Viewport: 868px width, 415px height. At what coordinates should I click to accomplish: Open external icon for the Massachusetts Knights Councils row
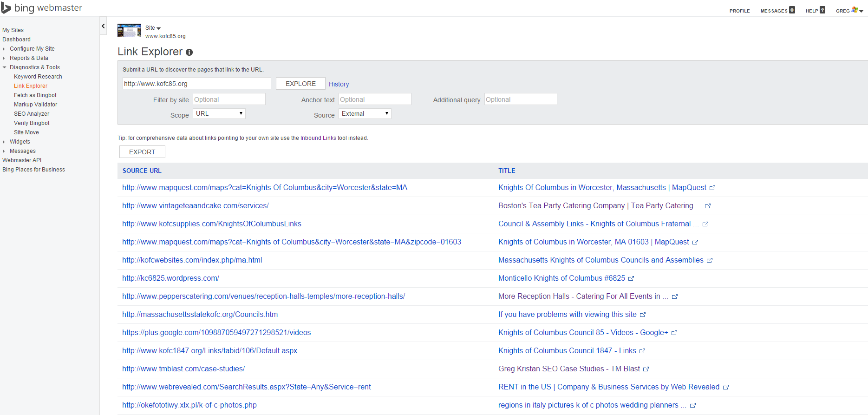point(710,260)
